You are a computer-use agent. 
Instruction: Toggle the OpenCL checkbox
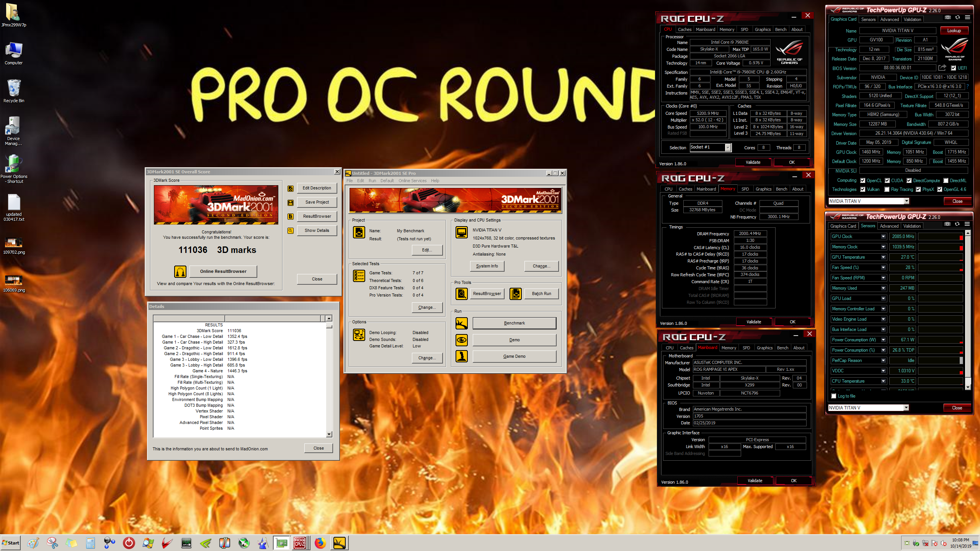[x=862, y=181]
